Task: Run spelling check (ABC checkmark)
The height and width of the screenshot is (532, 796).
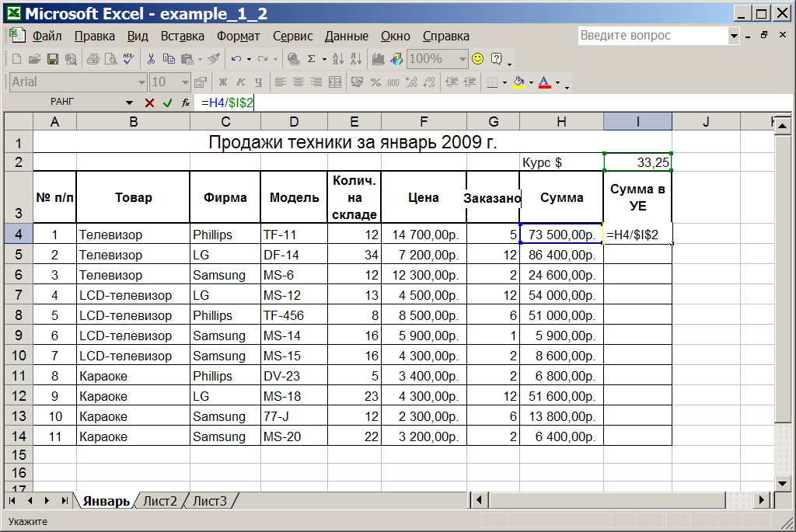Action: point(128,59)
